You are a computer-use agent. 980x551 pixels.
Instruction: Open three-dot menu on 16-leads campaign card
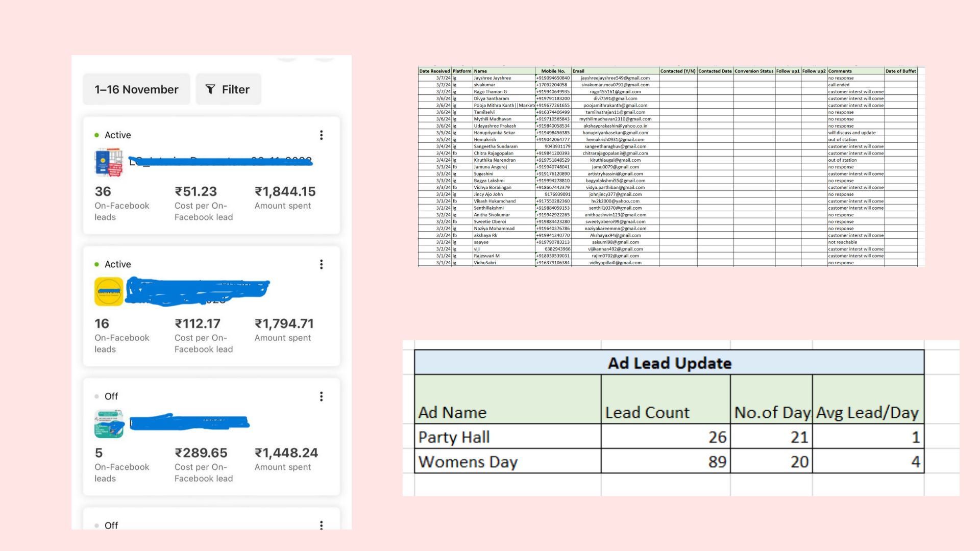pos(321,264)
